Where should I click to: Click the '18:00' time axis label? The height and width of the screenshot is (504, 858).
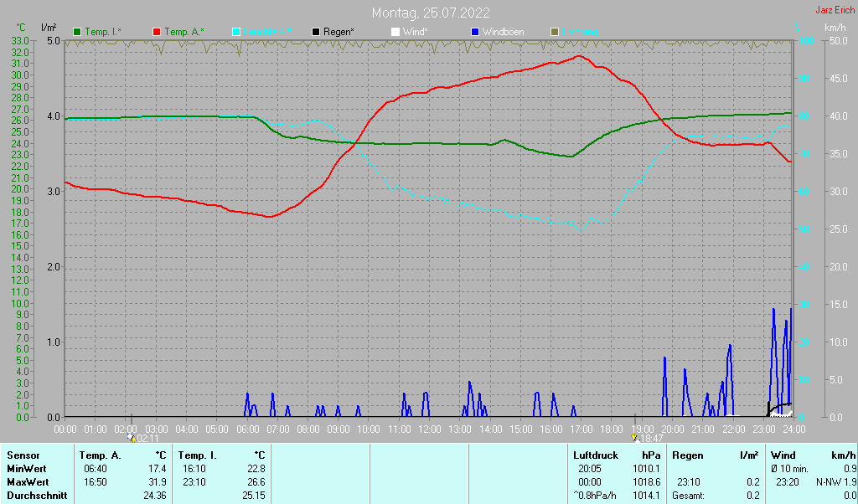tap(611, 429)
